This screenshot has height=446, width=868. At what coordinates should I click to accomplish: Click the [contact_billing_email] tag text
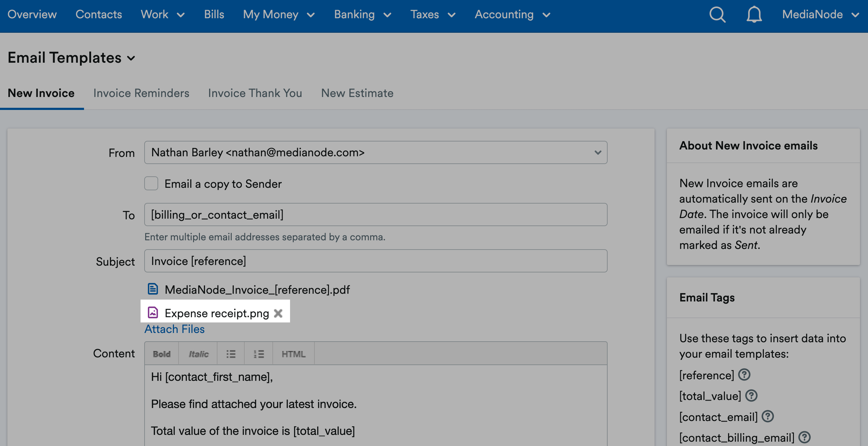737,438
